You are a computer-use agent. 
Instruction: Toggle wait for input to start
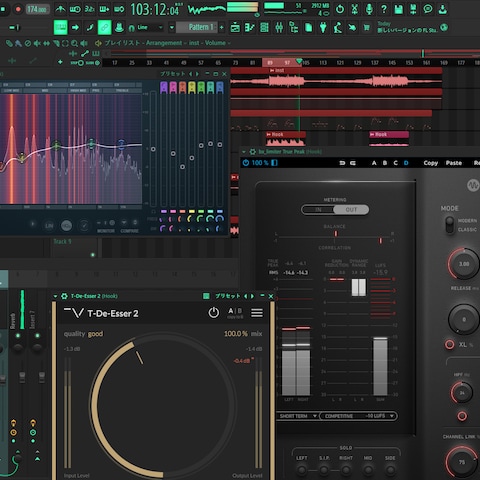pyautogui.click(x=75, y=9)
